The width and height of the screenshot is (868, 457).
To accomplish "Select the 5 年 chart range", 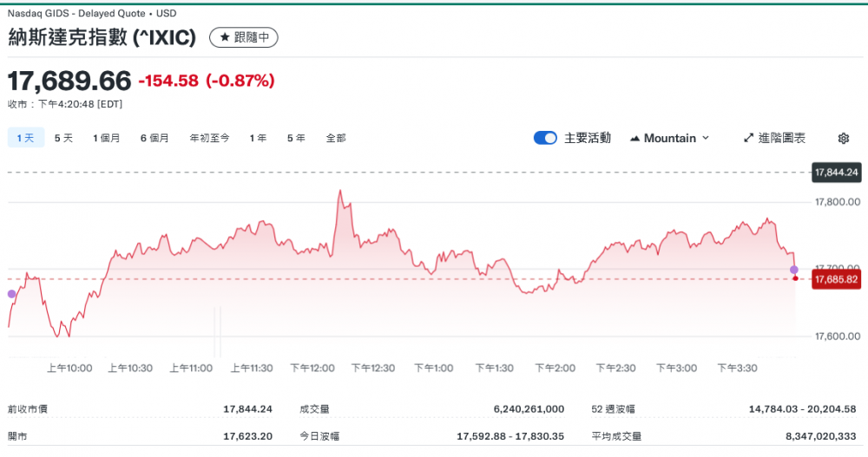I will pyautogui.click(x=296, y=138).
